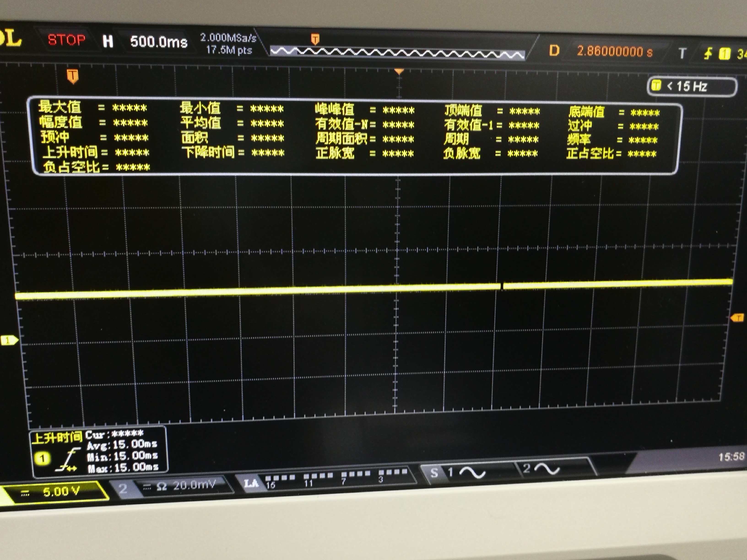747x560 pixels.
Task: Click the yellow channel 1 badge in statistics
Action: coord(43,458)
